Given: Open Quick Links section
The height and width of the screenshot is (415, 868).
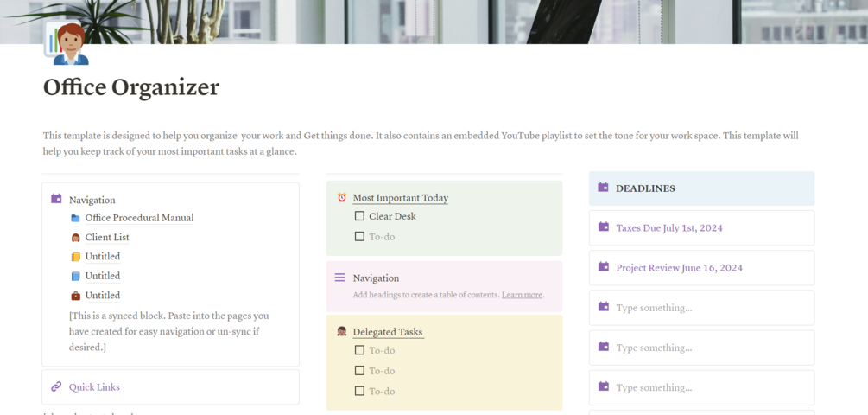Looking at the screenshot, I should coord(94,387).
